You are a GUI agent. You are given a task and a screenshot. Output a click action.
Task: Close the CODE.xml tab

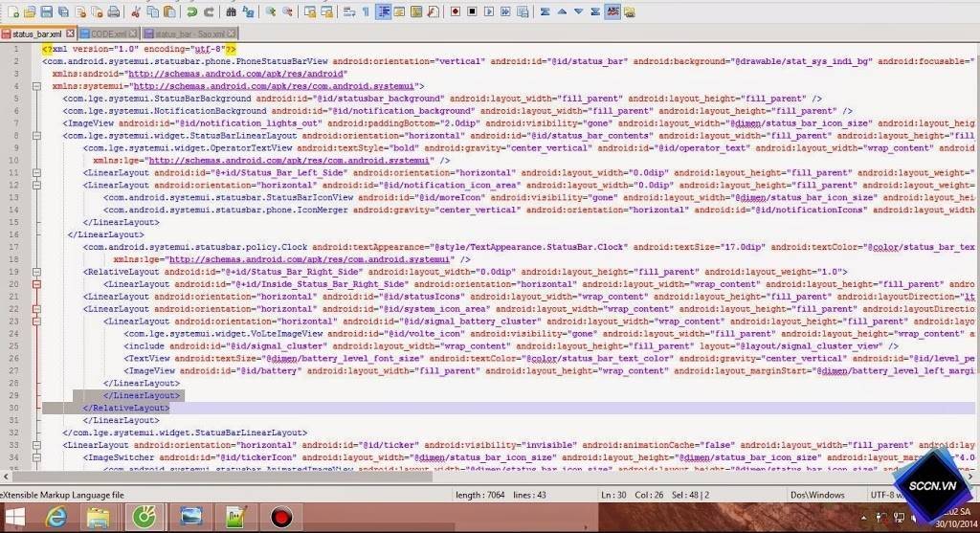(132, 33)
